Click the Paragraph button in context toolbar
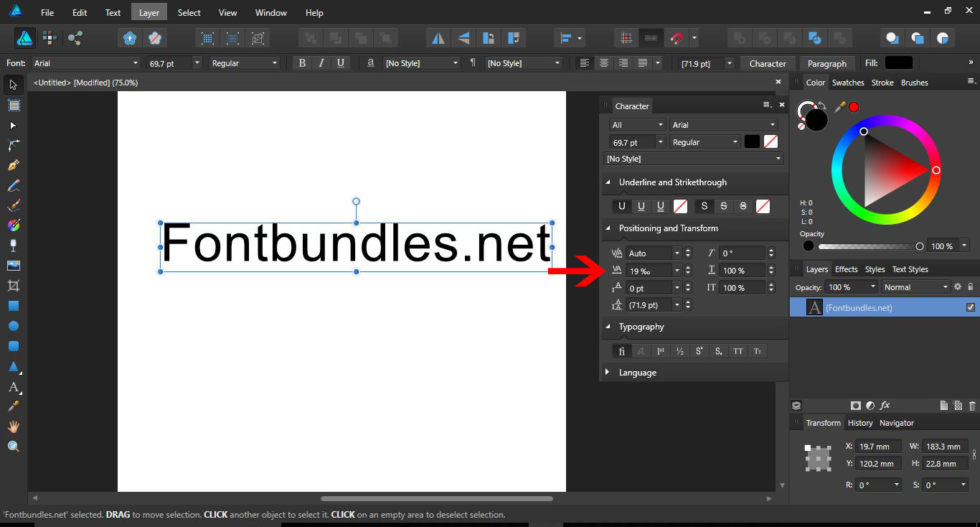 (827, 63)
